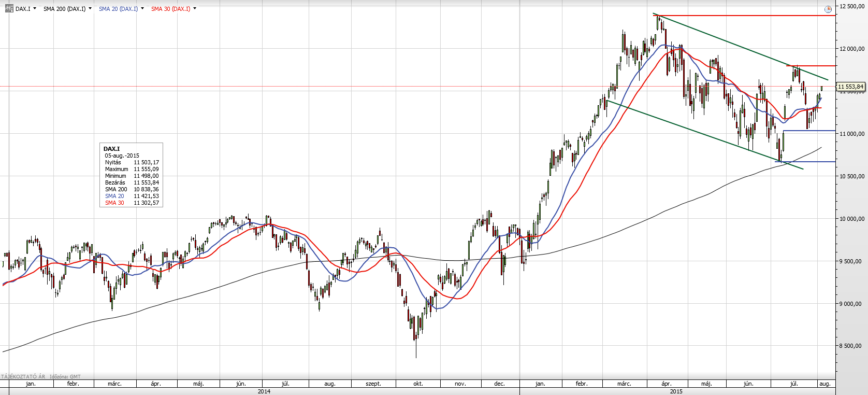The image size is (868, 395).
Task: Select the SMA 200 (DAX.I) indicator label
Action: pyautogui.click(x=65, y=9)
